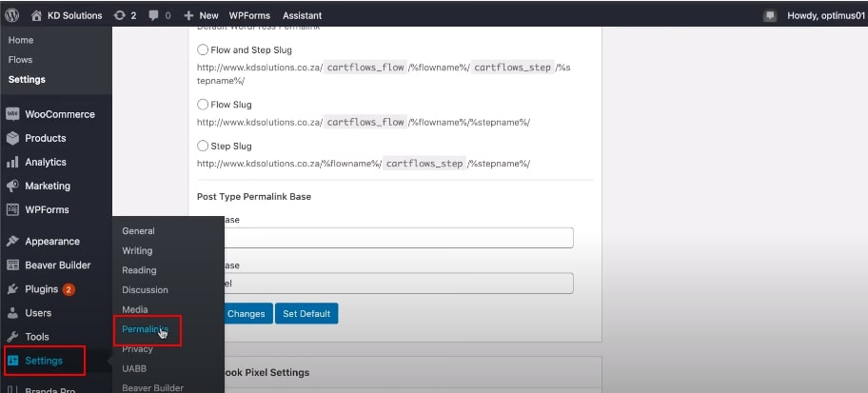Choose Reading in the Settings flyout
Image resolution: width=868 pixels, height=393 pixels.
point(139,270)
